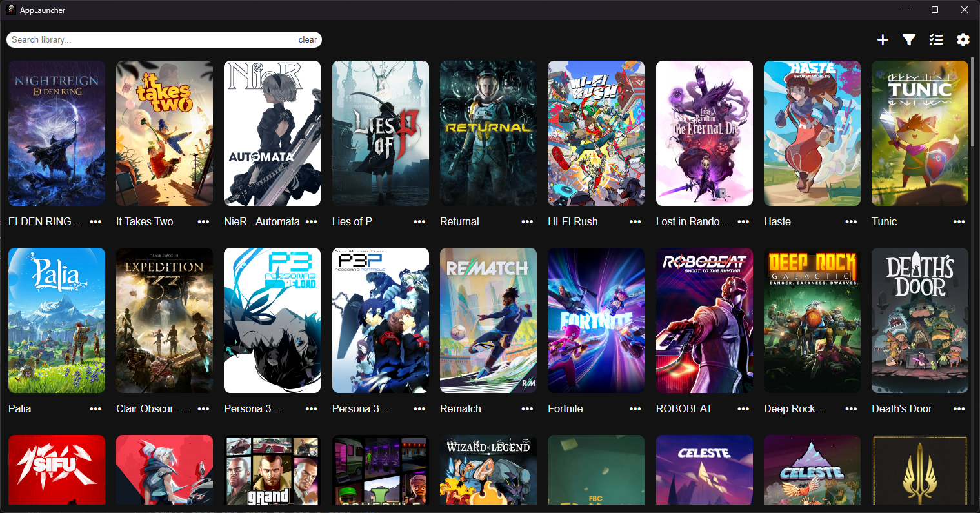The image size is (980, 513).
Task: Click the checklist multi-select icon
Action: 936,39
